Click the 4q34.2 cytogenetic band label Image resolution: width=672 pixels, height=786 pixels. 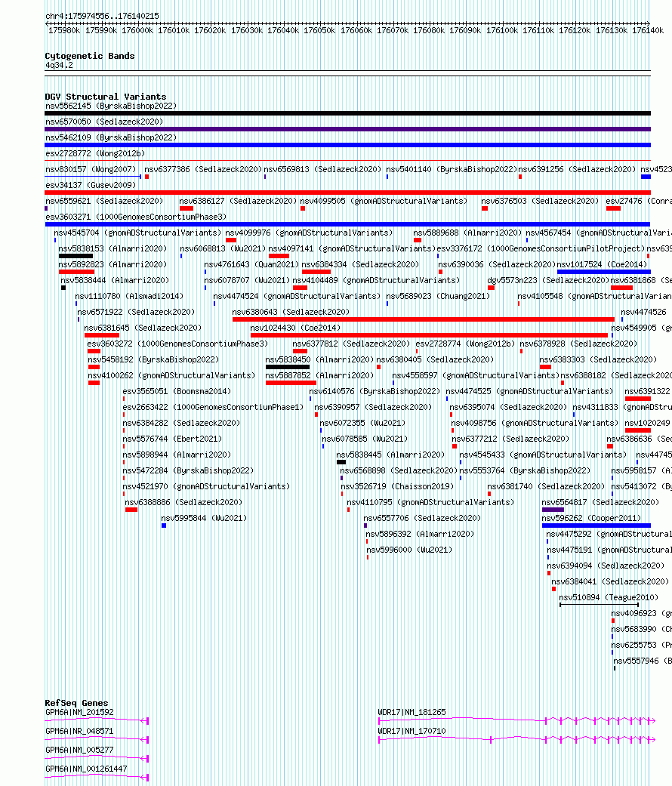coord(59,65)
